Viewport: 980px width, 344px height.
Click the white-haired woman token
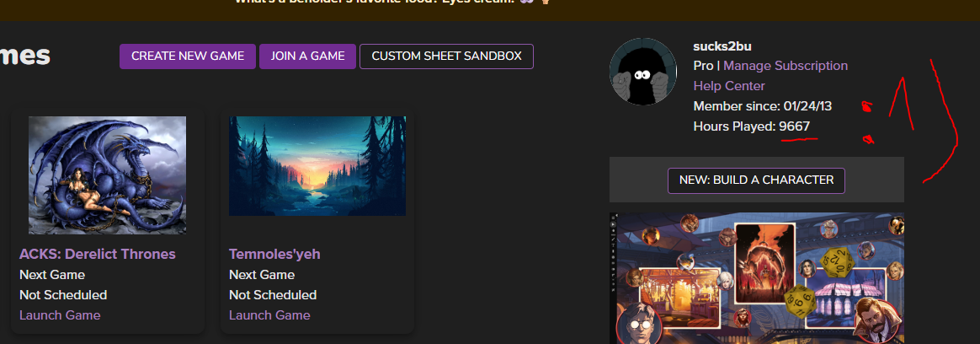726,281
